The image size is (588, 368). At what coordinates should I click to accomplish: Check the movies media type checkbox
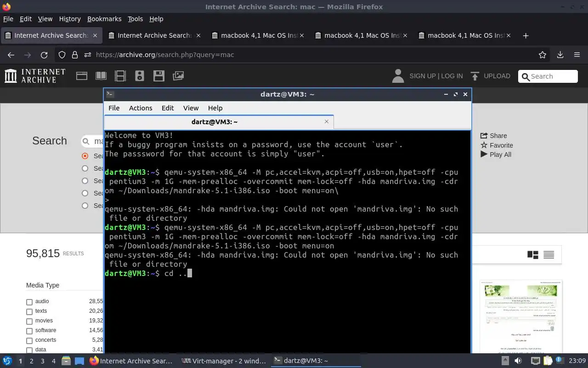[x=29, y=321]
